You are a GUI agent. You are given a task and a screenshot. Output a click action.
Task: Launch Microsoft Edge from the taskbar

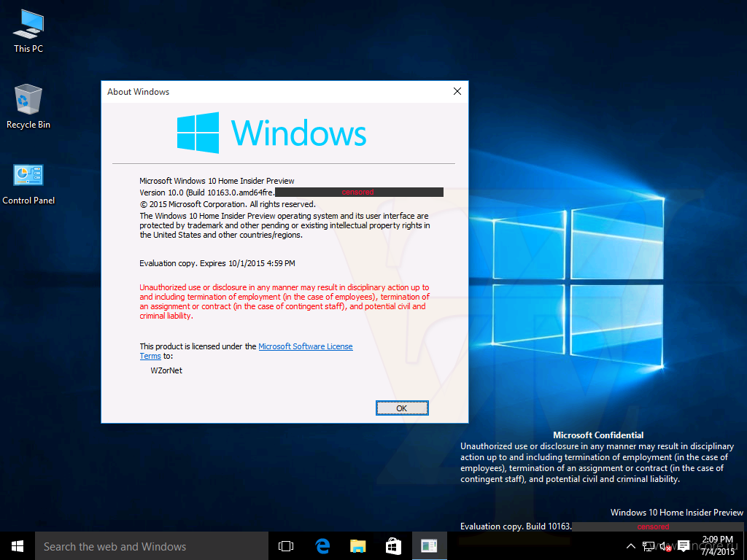click(322, 546)
